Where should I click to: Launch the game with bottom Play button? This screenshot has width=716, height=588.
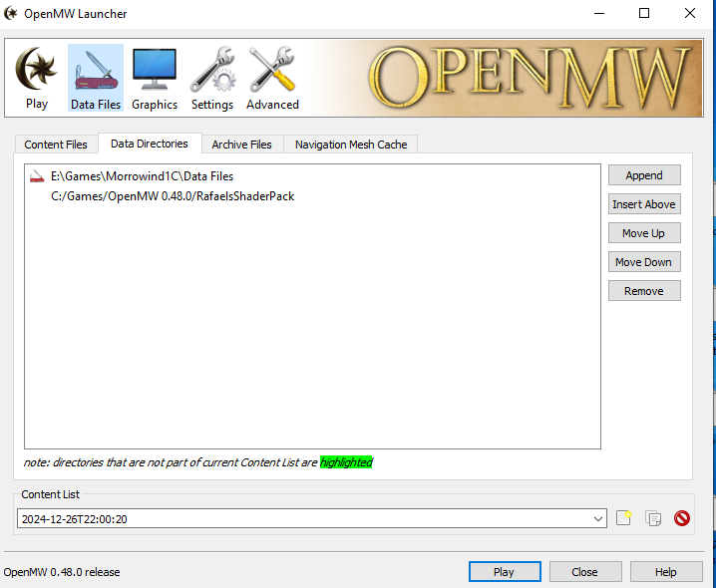[505, 572]
